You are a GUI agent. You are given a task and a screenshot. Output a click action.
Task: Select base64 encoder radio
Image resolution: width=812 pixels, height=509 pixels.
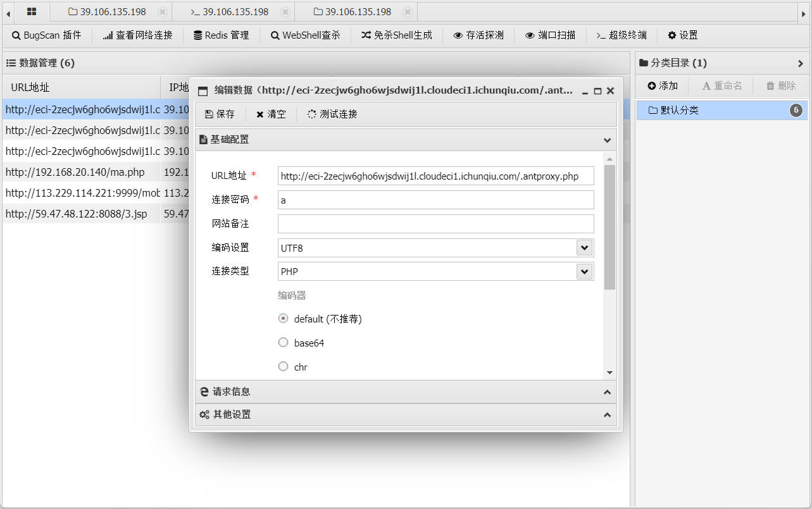point(284,343)
